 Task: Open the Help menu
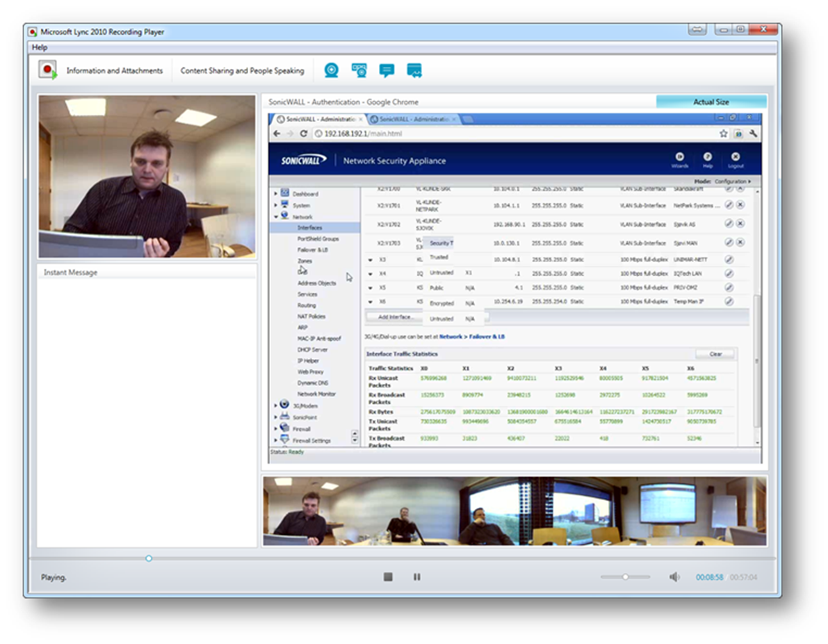pos(40,47)
